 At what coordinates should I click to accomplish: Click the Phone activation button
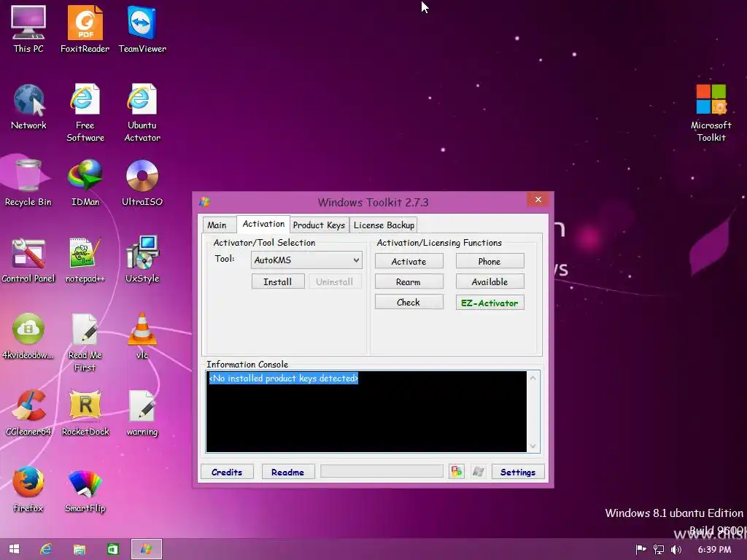coord(489,262)
